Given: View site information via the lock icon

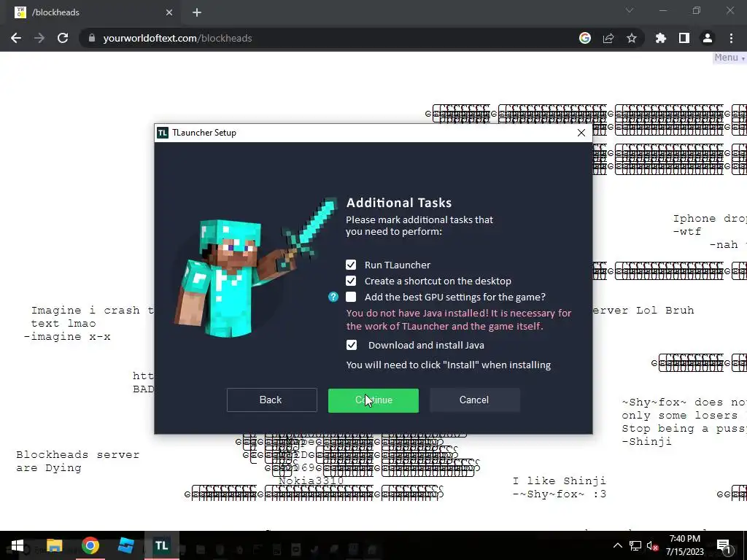Looking at the screenshot, I should pos(92,38).
